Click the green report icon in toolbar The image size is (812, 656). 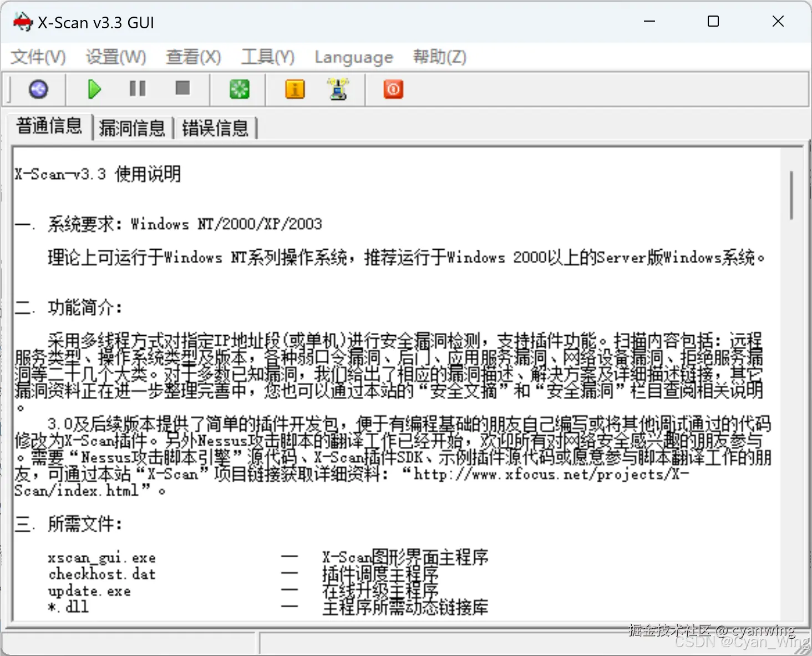point(240,89)
